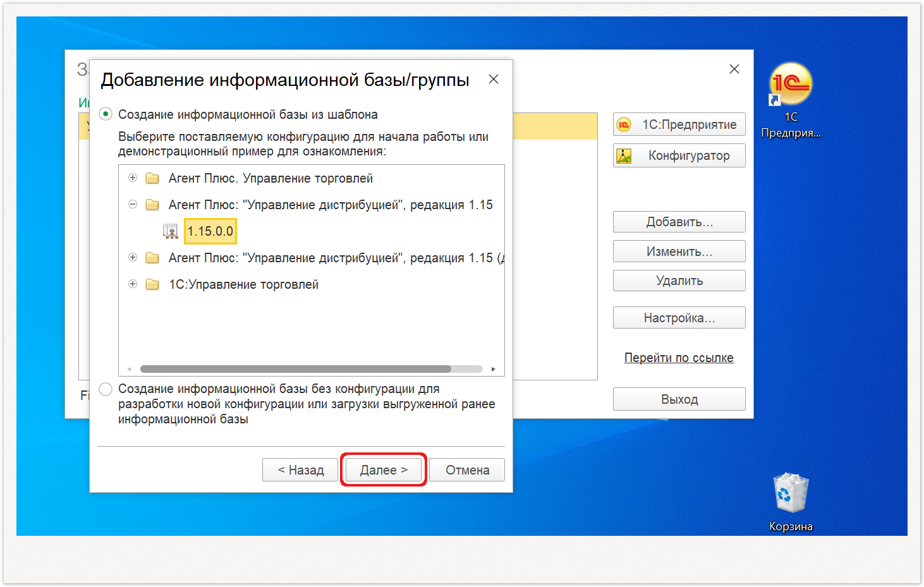Expand the truncated Управление дистрибуцией редакция 1.15 node
The height and width of the screenshot is (587, 924).
[x=133, y=257]
